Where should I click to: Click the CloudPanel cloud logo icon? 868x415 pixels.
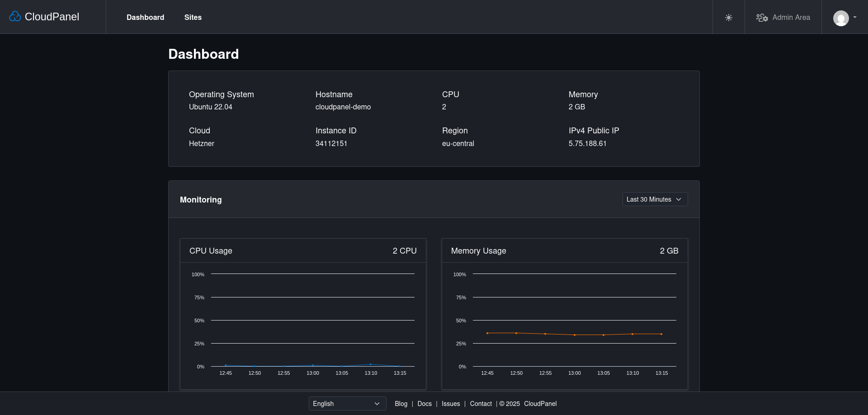pos(15,17)
